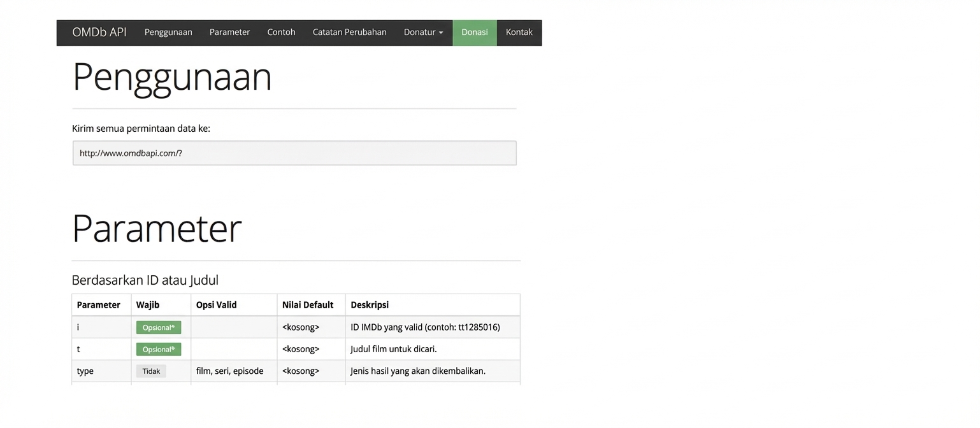This screenshot has height=428, width=980.
Task: Click the <kosong> value in row i
Action: click(301, 327)
